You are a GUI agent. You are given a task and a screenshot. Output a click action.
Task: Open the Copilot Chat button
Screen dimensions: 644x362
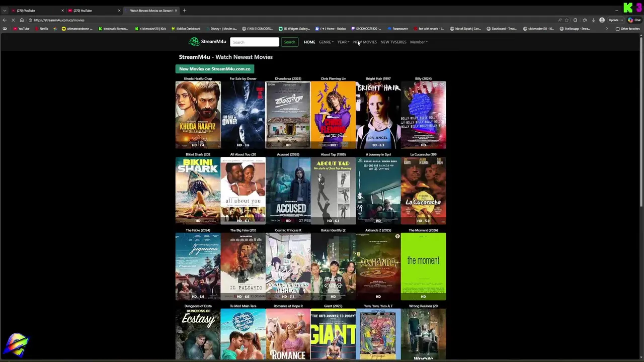tap(634, 20)
